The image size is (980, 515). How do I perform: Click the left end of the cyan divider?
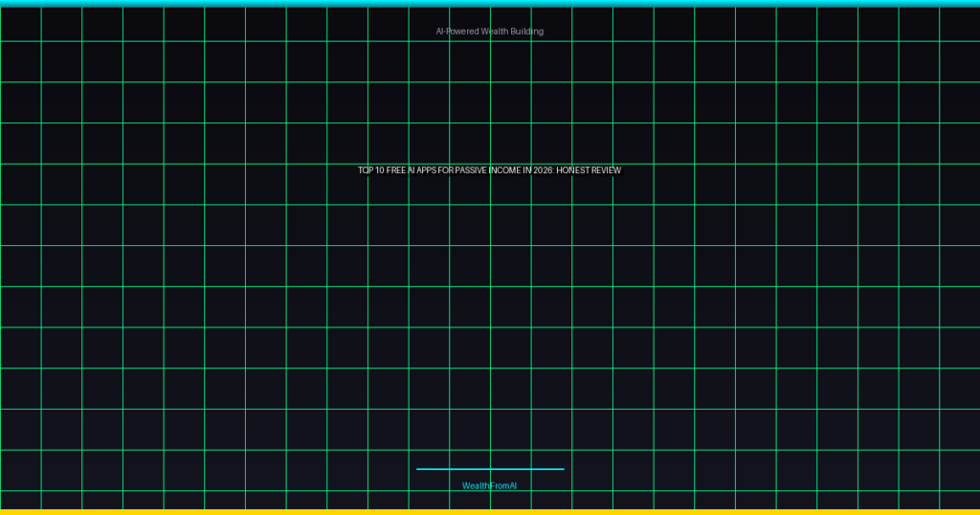pyautogui.click(x=419, y=469)
